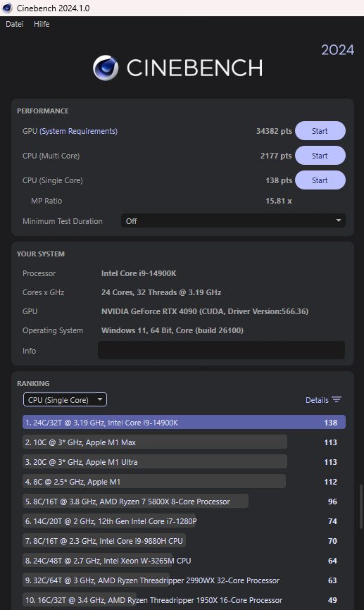Start the CPU Multi Core test

tap(320, 156)
